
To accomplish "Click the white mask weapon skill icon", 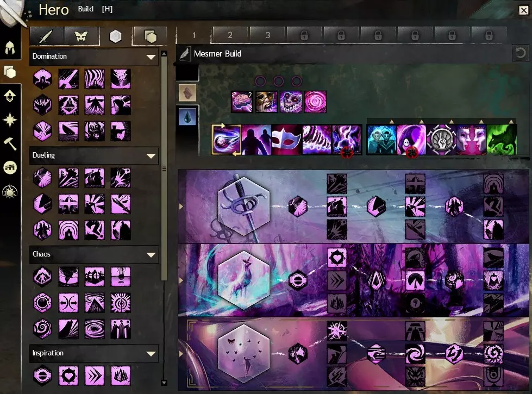I will 286,140.
